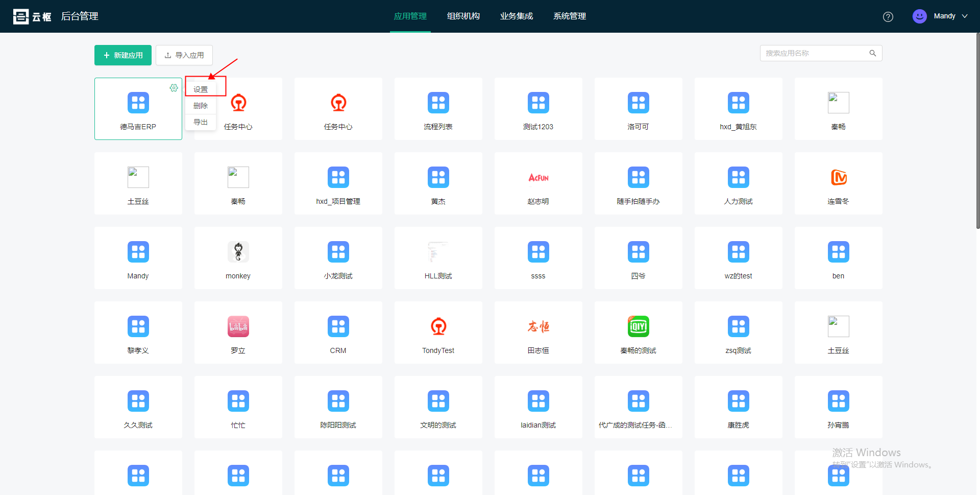This screenshot has height=495, width=980.
Task: Open the 四爷 app tile
Action: 639,258
